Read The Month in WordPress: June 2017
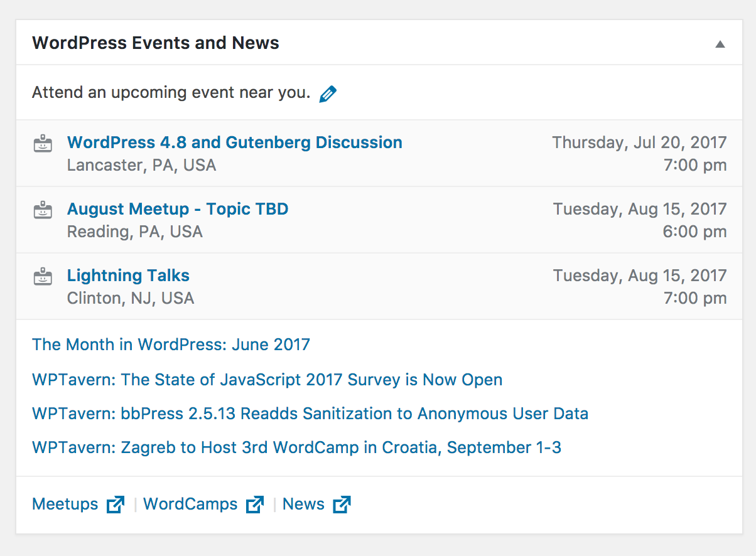Image resolution: width=756 pixels, height=556 pixels. click(171, 345)
